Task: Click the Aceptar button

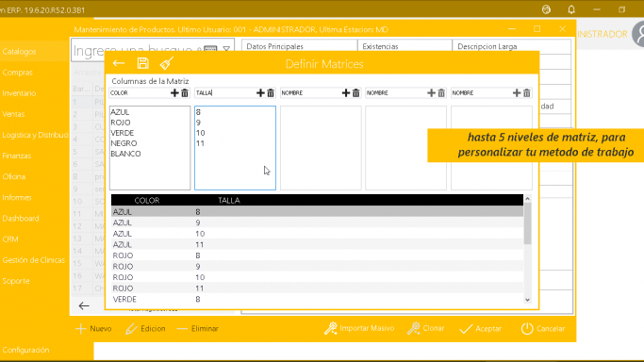Action: pyautogui.click(x=481, y=329)
